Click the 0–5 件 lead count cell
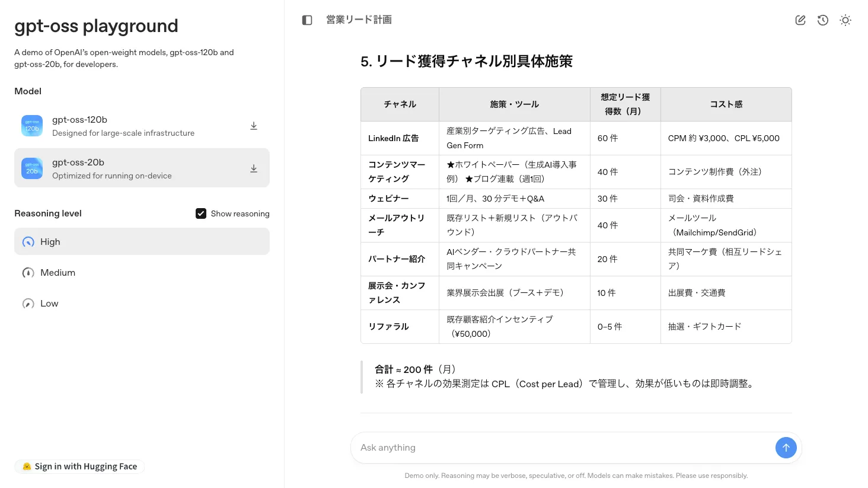 626,327
